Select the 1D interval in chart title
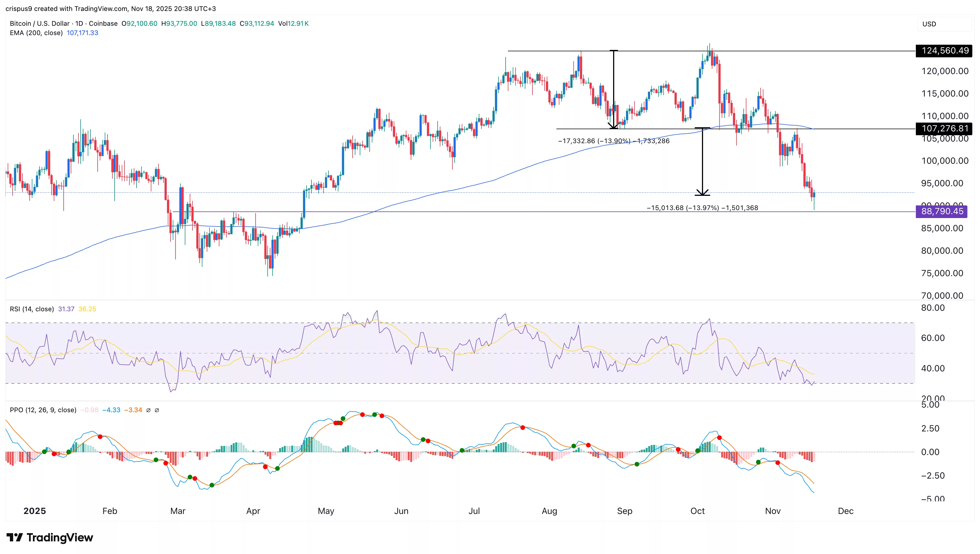Image resolution: width=980 pixels, height=554 pixels. pyautogui.click(x=79, y=24)
